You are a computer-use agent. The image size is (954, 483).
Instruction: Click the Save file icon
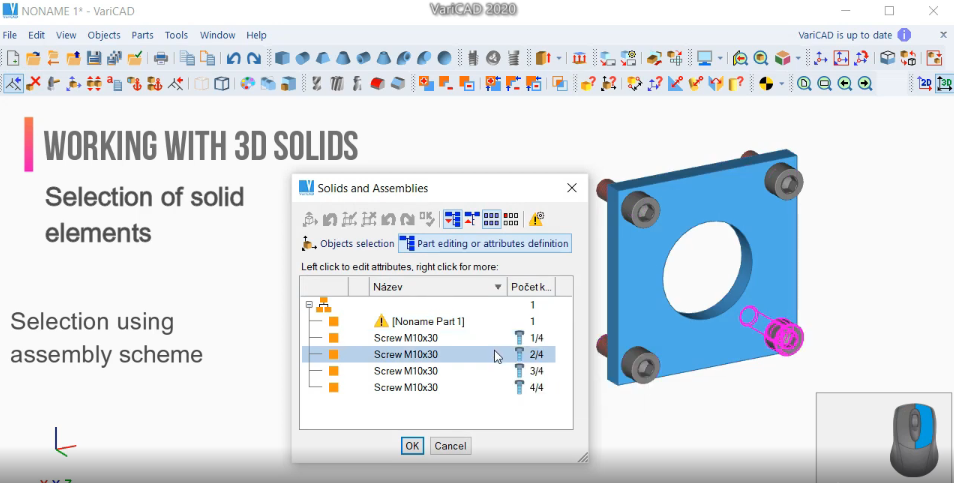point(92,58)
